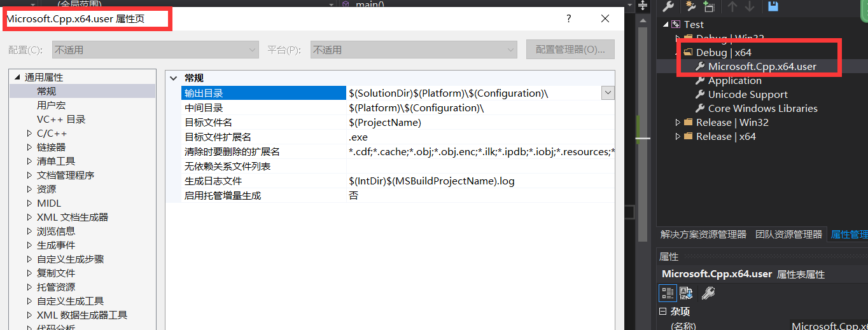Click the blue Save floppy disk icon

click(x=773, y=6)
